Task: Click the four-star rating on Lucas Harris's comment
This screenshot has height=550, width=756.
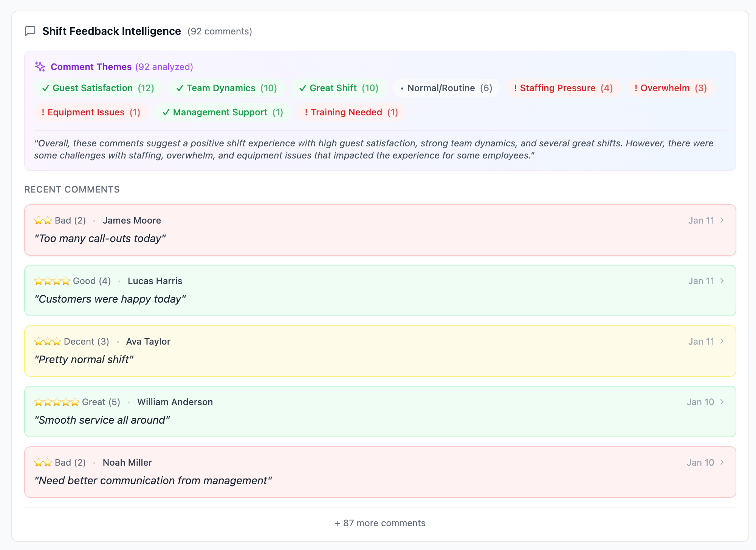Action: pyautogui.click(x=52, y=281)
